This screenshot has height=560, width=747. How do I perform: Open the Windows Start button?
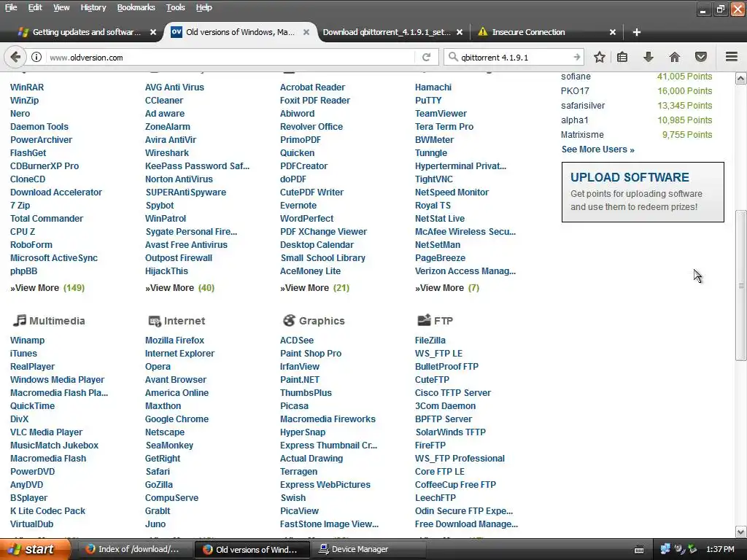(x=35, y=549)
